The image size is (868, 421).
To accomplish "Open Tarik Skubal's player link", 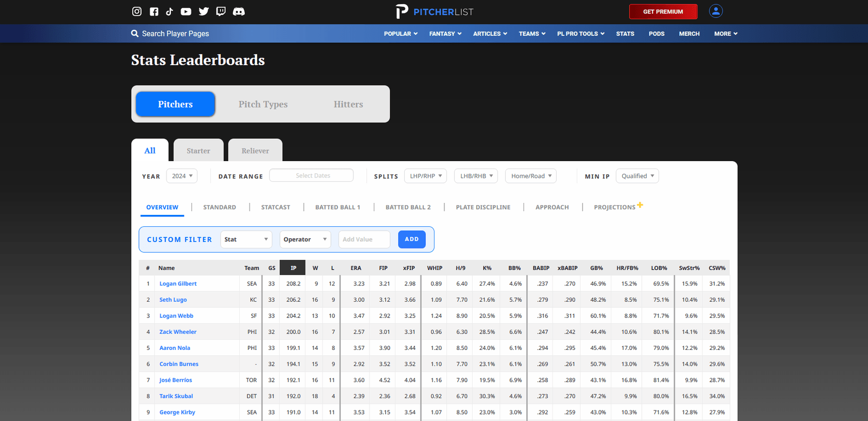I will pos(176,396).
